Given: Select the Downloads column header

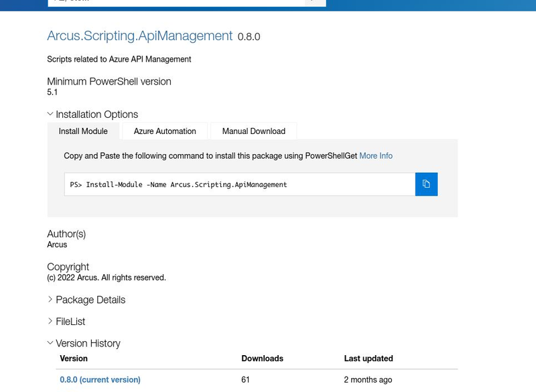Looking at the screenshot, I should point(262,358).
